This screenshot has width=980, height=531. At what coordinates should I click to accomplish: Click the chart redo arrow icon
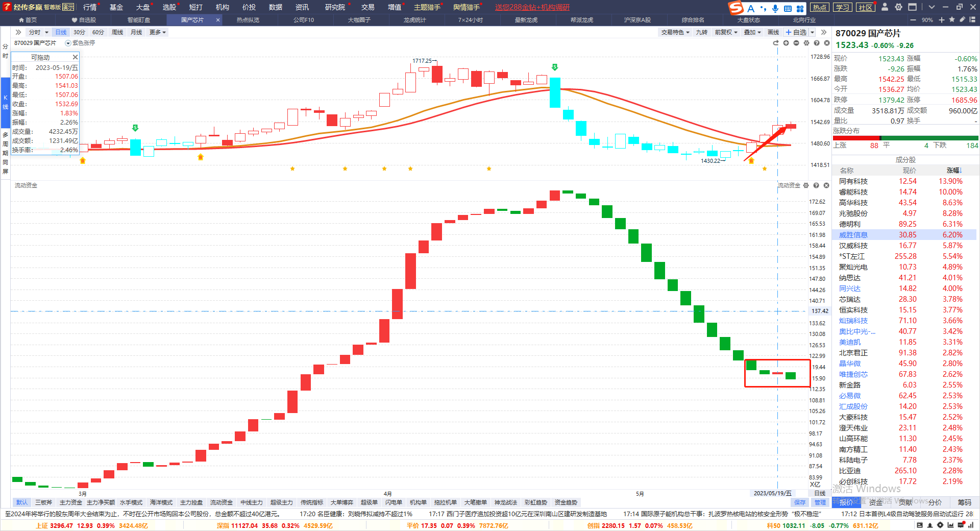pos(776,43)
